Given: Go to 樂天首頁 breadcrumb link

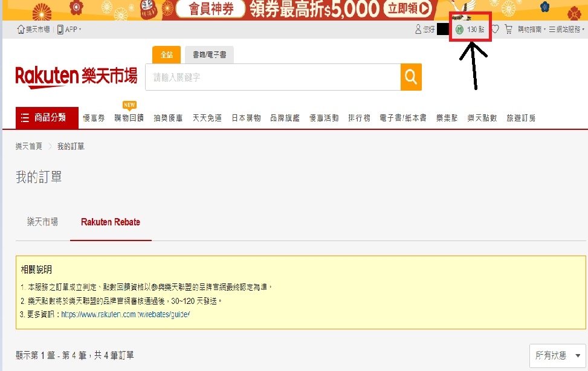Looking at the screenshot, I should [29, 146].
